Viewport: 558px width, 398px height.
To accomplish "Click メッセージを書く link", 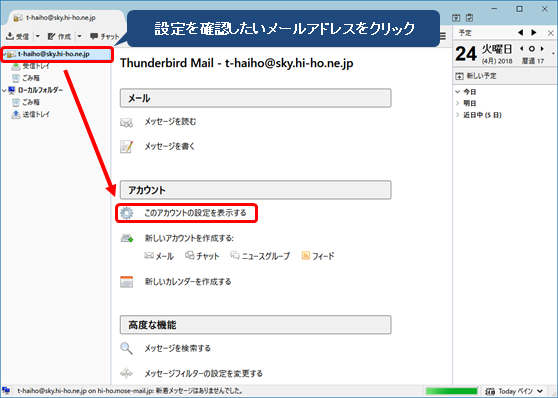I will 169,146.
